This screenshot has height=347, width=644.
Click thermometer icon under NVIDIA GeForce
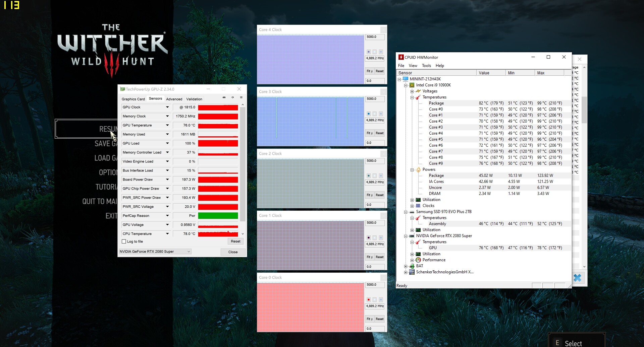pos(418,242)
